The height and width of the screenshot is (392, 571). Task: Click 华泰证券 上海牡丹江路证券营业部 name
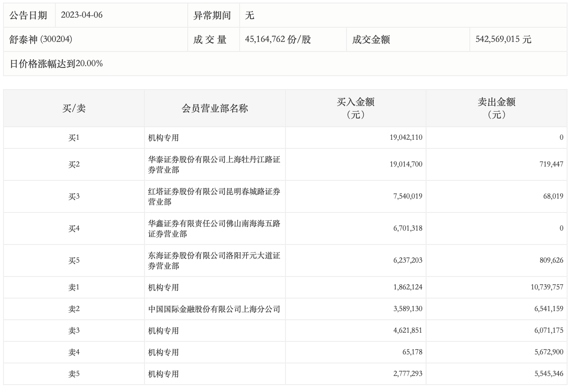pyautogui.click(x=214, y=164)
